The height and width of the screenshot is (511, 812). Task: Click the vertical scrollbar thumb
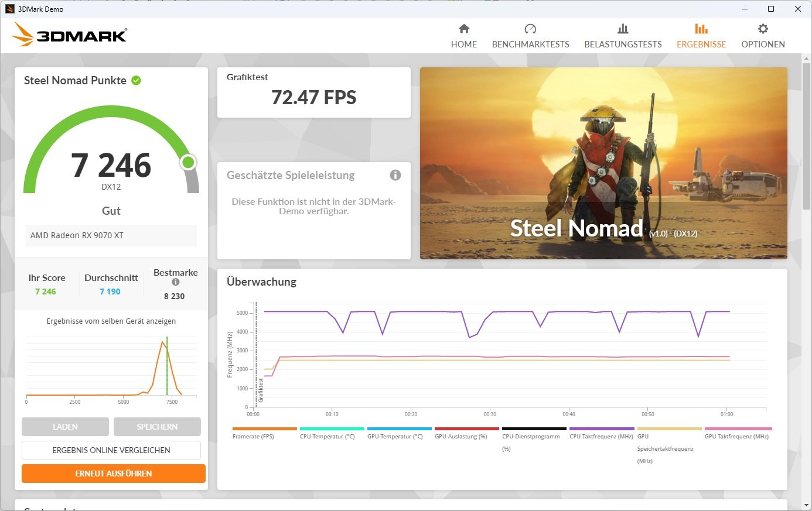pyautogui.click(x=807, y=136)
